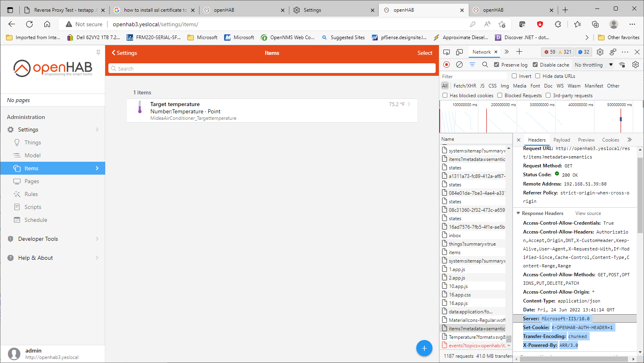Click the clear network log icon
This screenshot has width=644, height=363.
pyautogui.click(x=459, y=65)
